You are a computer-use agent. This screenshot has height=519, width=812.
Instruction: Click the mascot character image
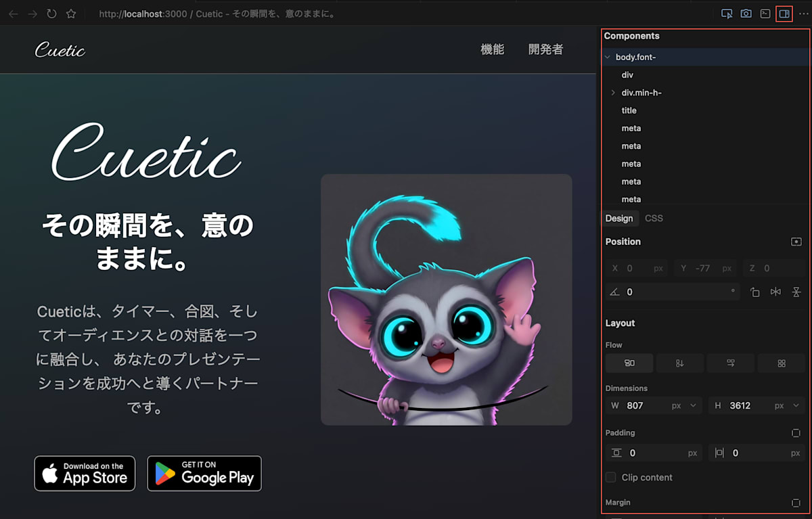pyautogui.click(x=447, y=300)
